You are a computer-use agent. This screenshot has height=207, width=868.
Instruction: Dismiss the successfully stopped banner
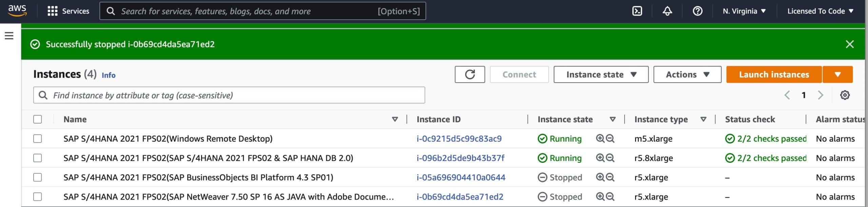click(850, 44)
